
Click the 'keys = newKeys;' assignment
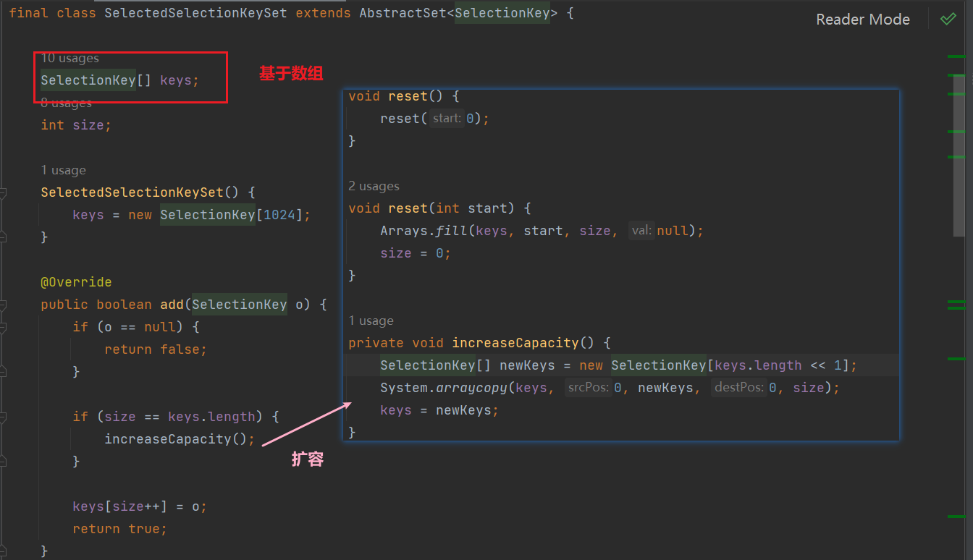coord(439,410)
